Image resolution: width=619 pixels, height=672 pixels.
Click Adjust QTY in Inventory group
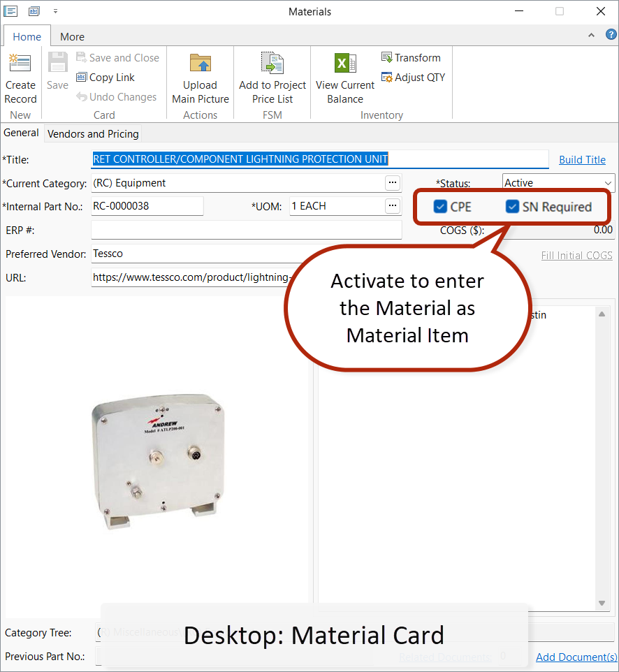(413, 77)
